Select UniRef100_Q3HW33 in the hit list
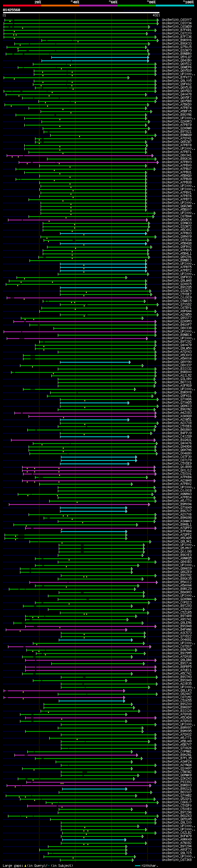The height and width of the screenshot is (868, 197). (177, 223)
